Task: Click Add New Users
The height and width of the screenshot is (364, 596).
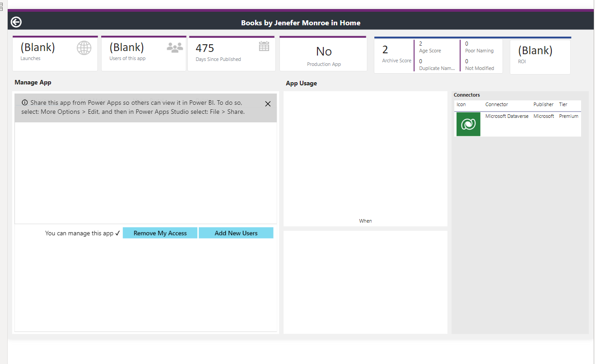Action: tap(236, 233)
